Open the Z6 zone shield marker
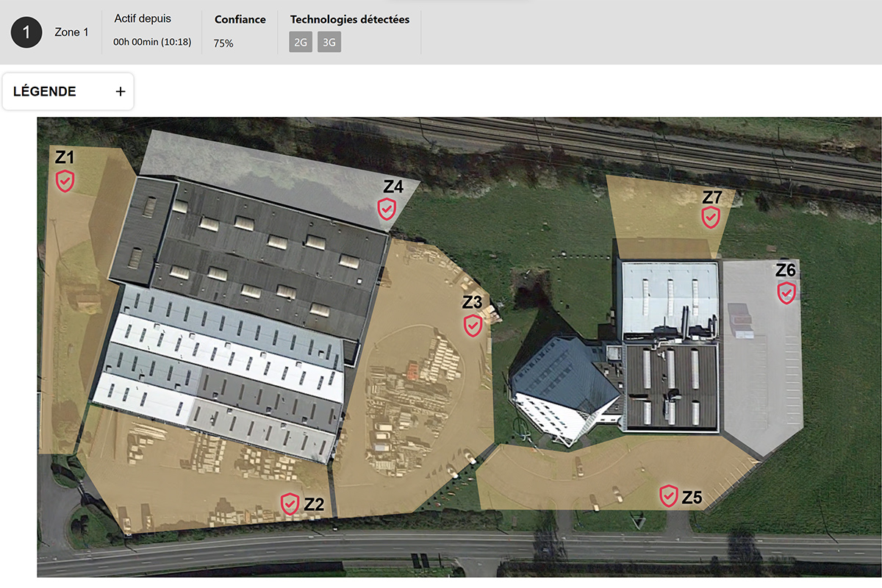Viewport: 882px width, 588px height. 786,293
